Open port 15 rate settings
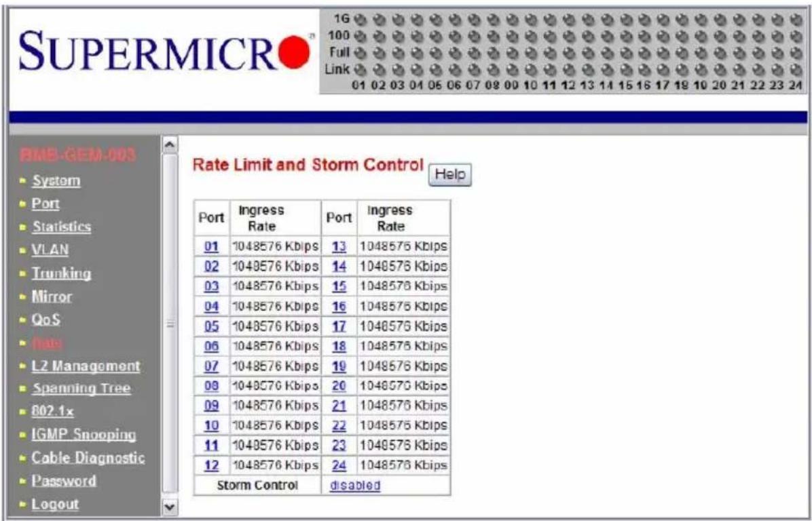 pos(339,287)
